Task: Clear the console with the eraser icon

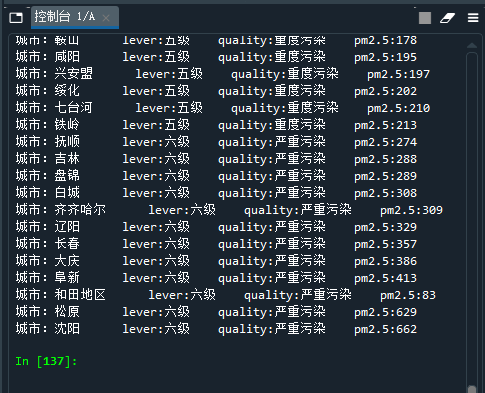Action: (x=447, y=18)
